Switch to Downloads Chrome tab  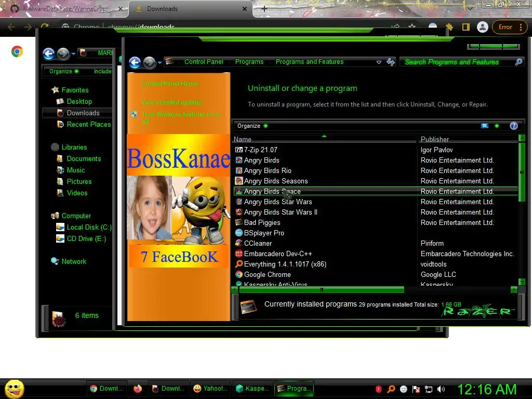pos(191,9)
